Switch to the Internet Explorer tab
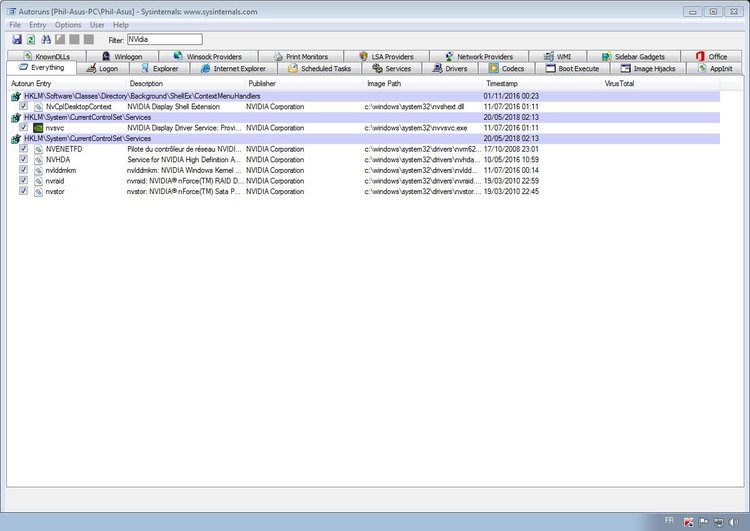This screenshot has width=750, height=531. click(233, 68)
